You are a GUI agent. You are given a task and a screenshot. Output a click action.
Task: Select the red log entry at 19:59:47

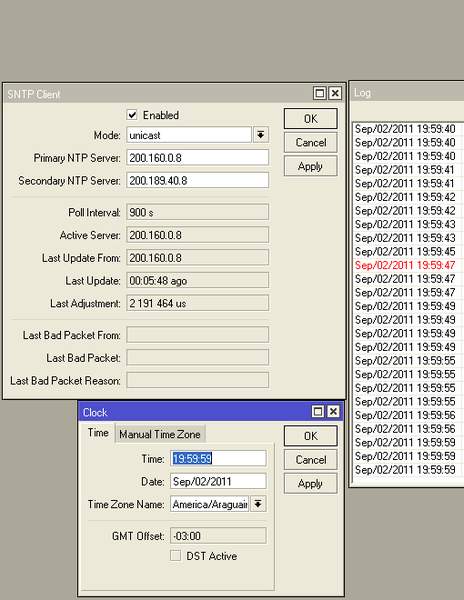(408, 265)
